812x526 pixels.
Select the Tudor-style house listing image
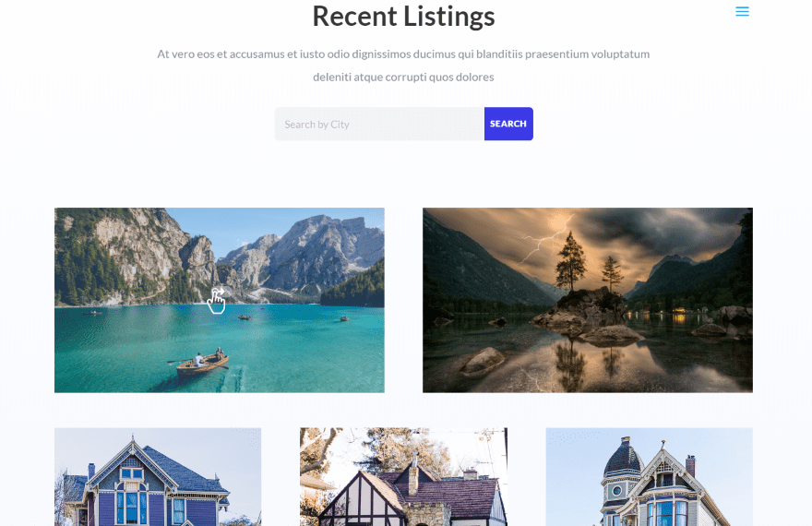click(403, 477)
